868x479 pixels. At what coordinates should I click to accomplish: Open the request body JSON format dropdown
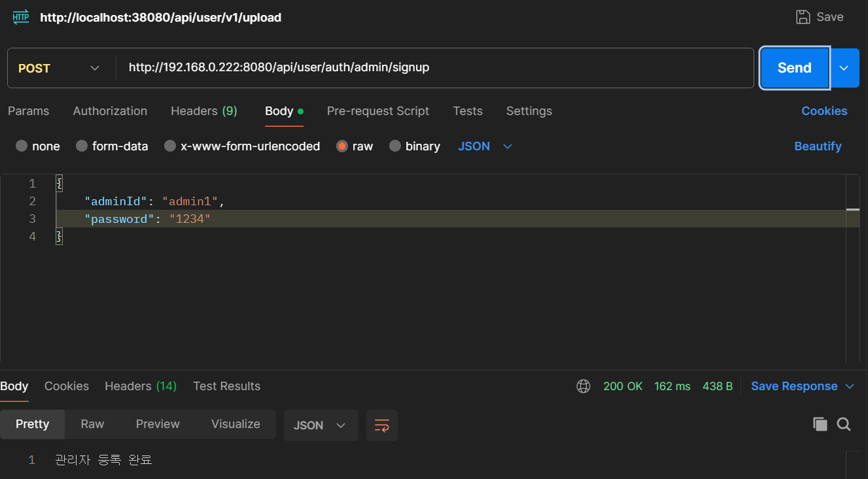485,146
